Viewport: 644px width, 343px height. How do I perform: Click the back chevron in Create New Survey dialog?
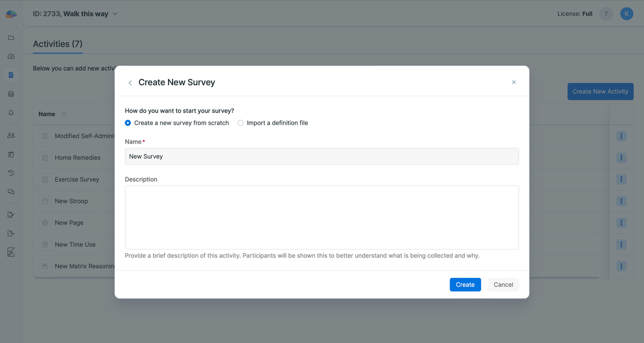pyautogui.click(x=130, y=82)
